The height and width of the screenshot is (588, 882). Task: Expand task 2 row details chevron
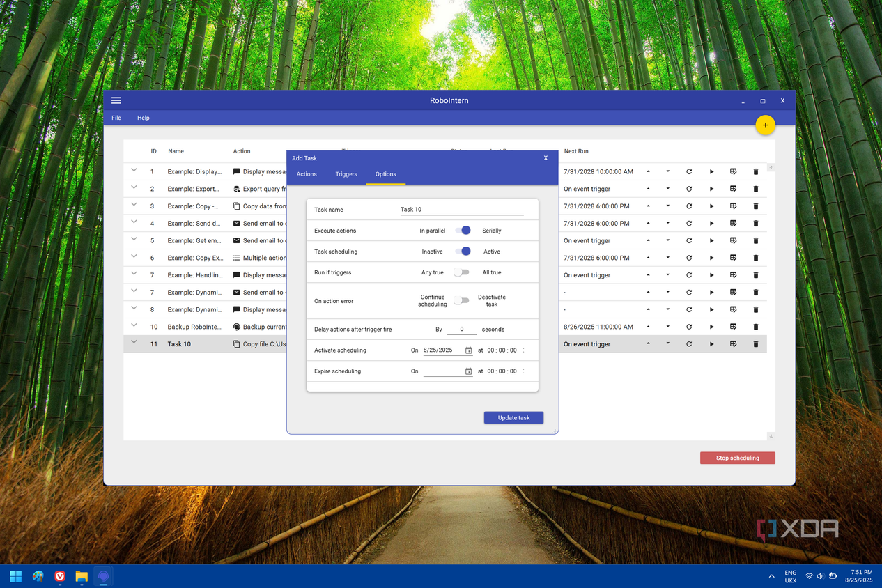pyautogui.click(x=134, y=187)
